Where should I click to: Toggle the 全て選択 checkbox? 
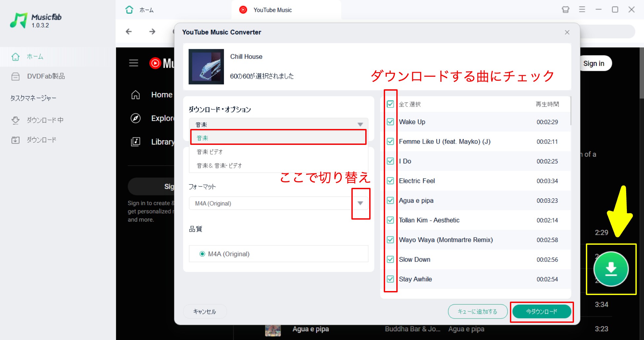[390, 104]
